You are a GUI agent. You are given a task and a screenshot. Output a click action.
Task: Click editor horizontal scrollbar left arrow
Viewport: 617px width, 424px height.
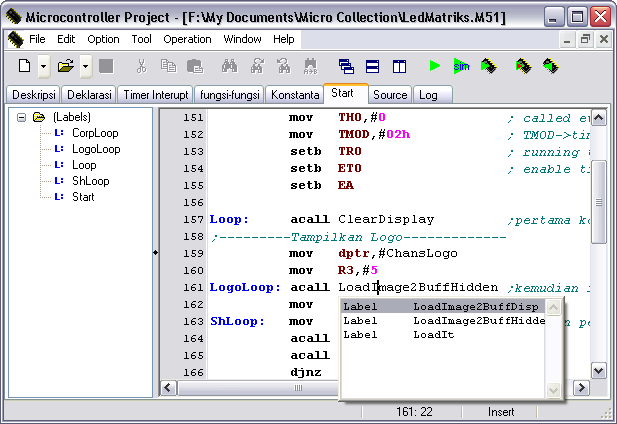(168, 388)
